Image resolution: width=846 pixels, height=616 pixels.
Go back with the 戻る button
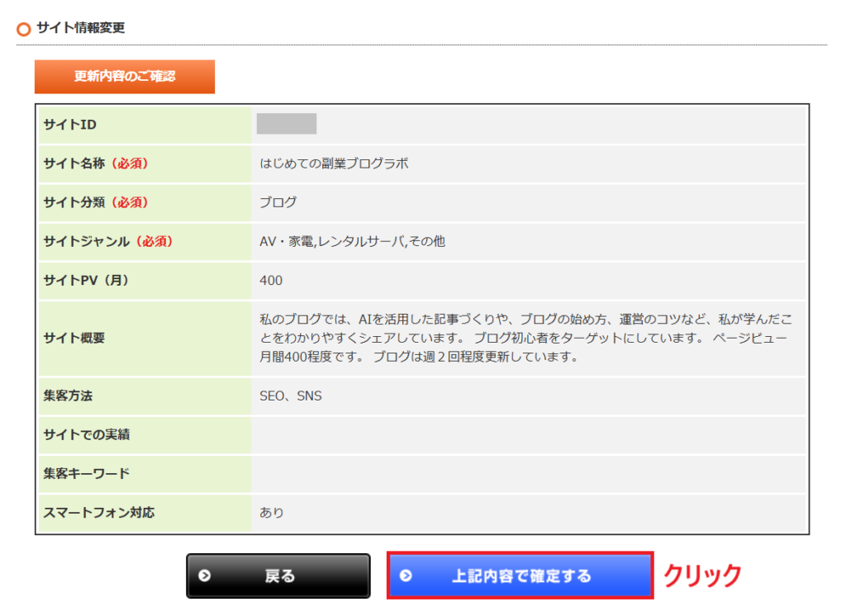[278, 576]
